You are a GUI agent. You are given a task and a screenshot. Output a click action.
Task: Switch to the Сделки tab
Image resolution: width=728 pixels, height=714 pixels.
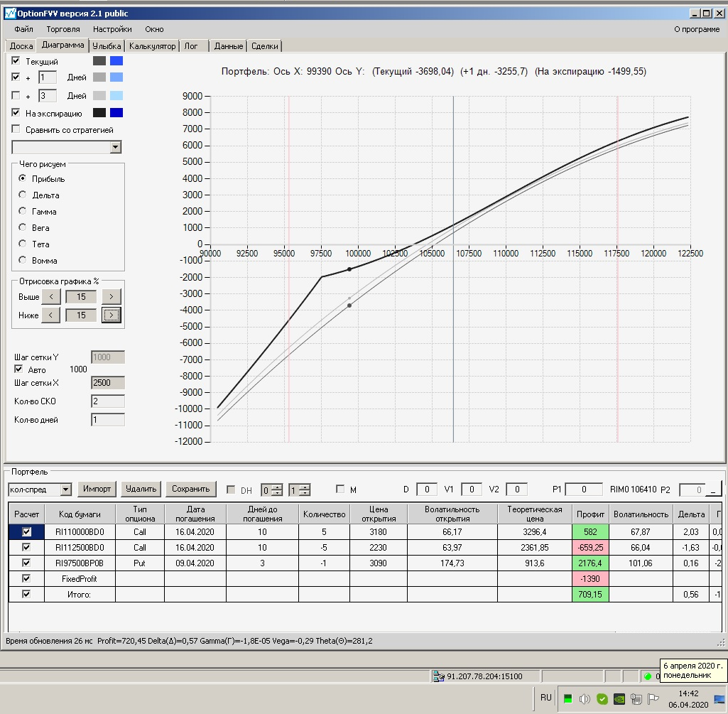[x=265, y=46]
